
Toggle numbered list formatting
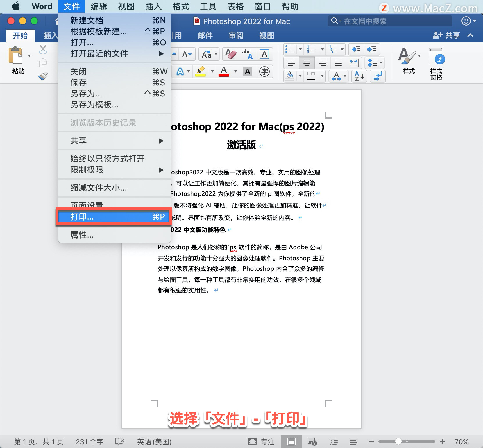tap(311, 49)
